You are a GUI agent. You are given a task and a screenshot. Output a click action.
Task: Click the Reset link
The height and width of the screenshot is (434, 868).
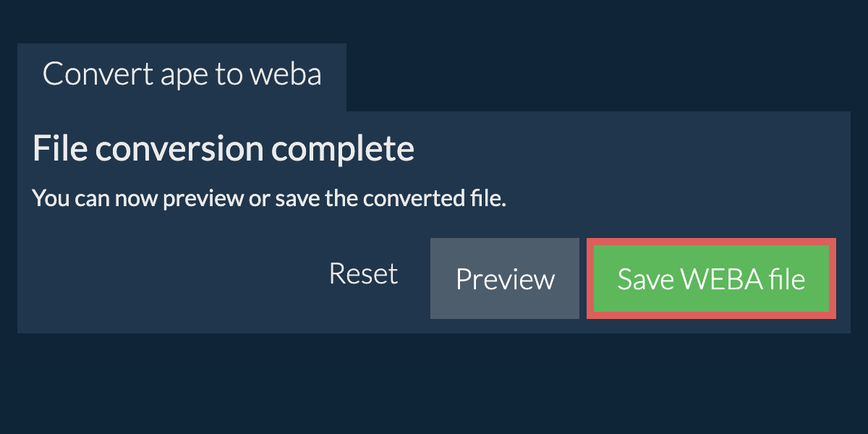pyautogui.click(x=363, y=274)
